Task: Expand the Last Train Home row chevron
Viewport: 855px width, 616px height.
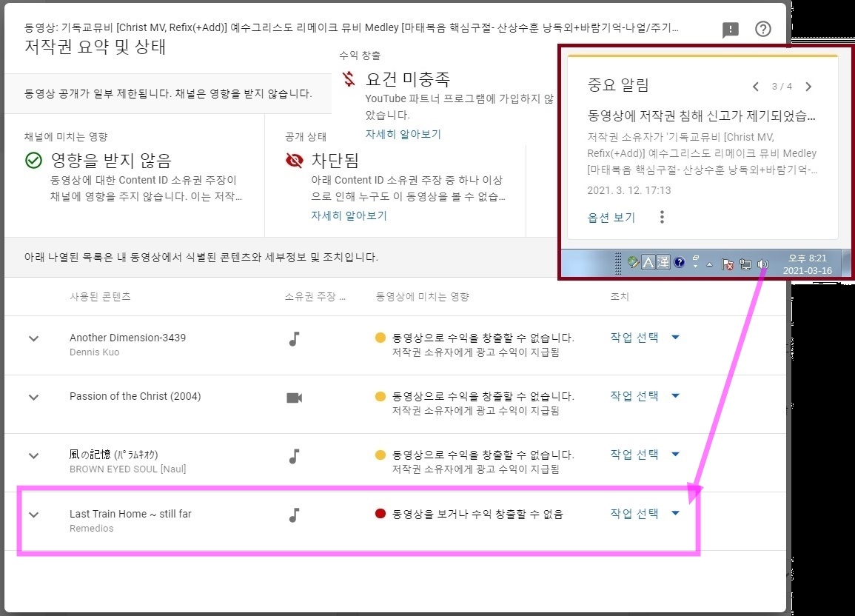Action: coord(34,515)
